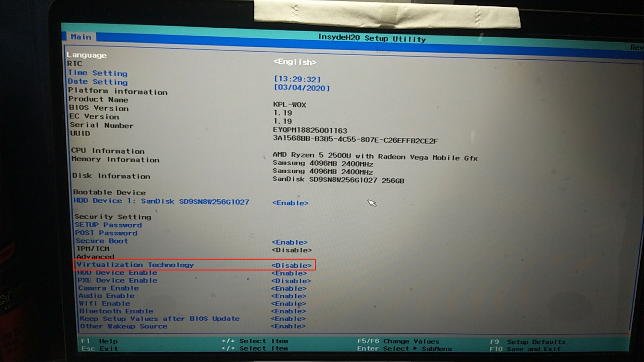Viewport: 644px width, 362px height.
Task: Toggle the TPM/TCM Disable value
Action: click(x=291, y=250)
